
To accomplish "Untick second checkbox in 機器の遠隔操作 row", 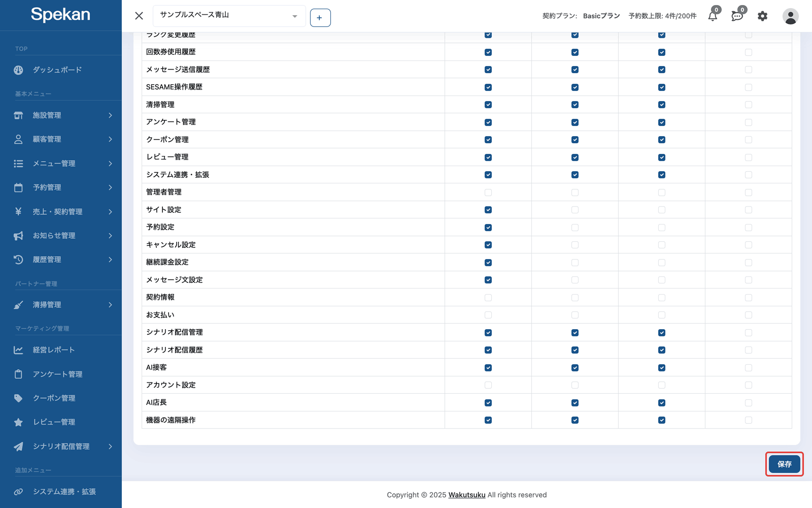I will [x=575, y=420].
